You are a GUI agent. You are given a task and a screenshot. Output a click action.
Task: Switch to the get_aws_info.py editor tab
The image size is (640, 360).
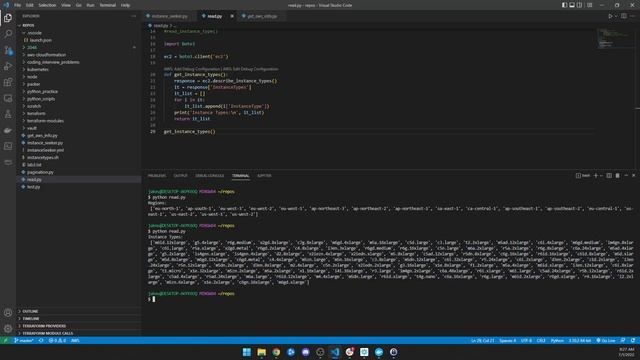(262, 16)
